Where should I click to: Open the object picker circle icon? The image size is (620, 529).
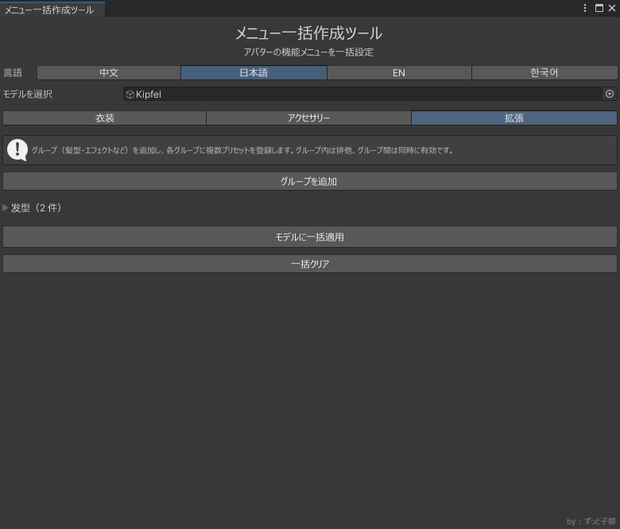pyautogui.click(x=609, y=94)
